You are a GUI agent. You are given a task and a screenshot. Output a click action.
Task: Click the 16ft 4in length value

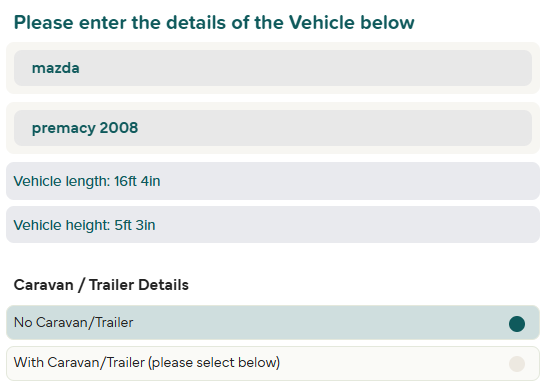point(137,181)
